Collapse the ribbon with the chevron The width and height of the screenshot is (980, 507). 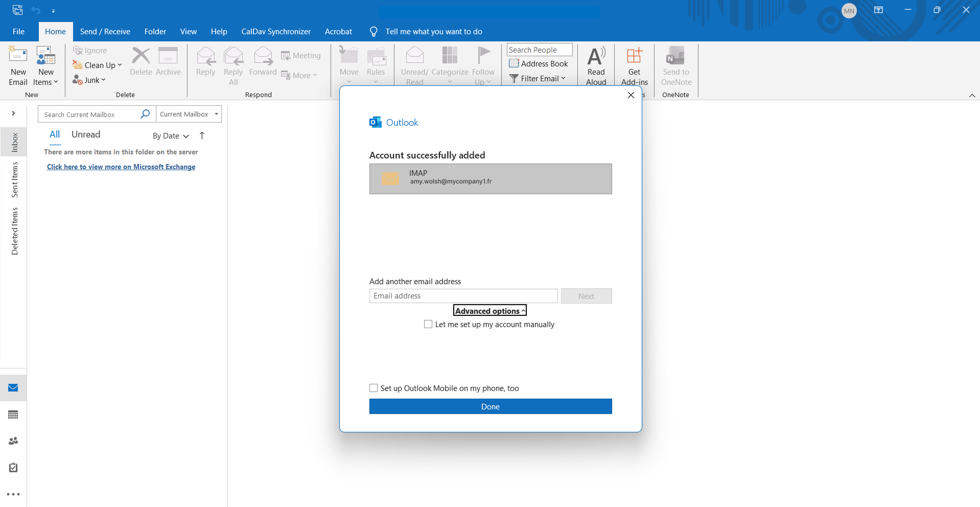[x=972, y=96]
